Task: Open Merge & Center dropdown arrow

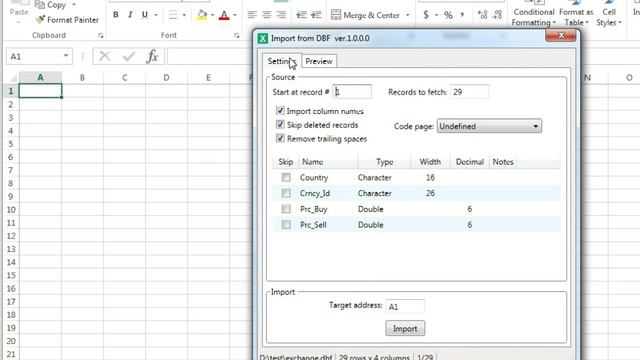Action: 407,15
